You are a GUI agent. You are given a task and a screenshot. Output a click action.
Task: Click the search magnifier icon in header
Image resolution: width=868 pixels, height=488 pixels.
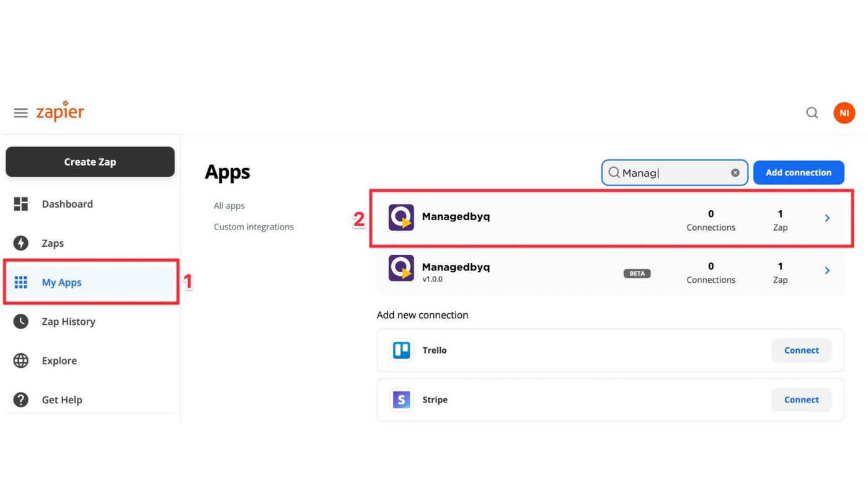click(x=812, y=113)
